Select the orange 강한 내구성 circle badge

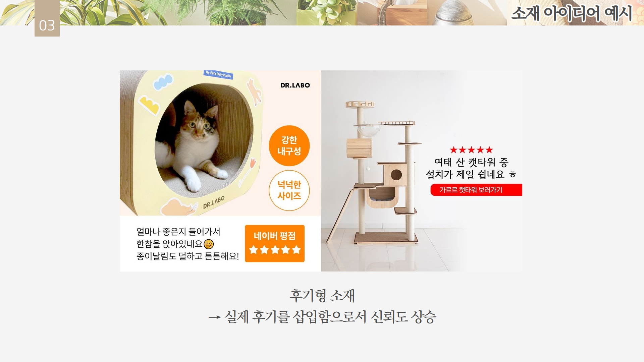click(x=289, y=146)
